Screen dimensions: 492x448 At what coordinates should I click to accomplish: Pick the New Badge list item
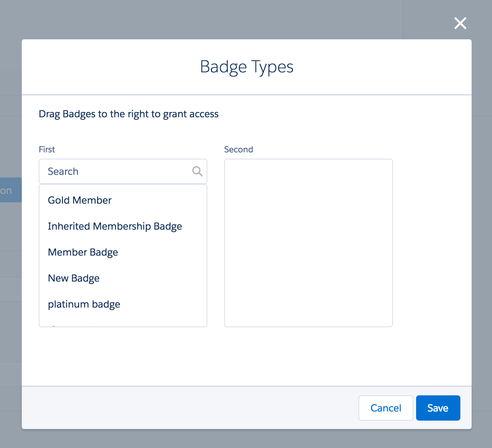click(x=74, y=278)
